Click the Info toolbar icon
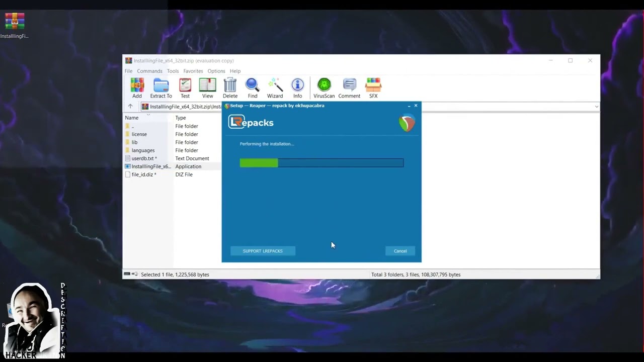The width and height of the screenshot is (644, 362). point(298,85)
